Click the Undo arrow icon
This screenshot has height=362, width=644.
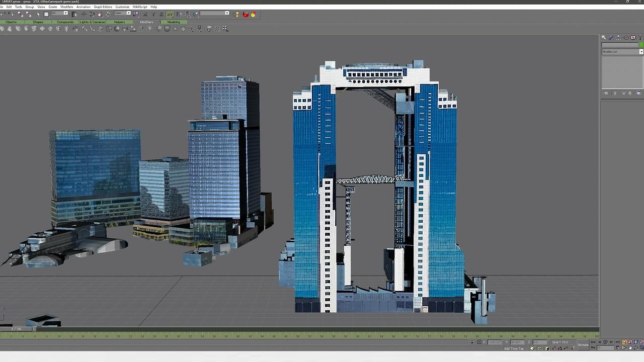[3, 14]
